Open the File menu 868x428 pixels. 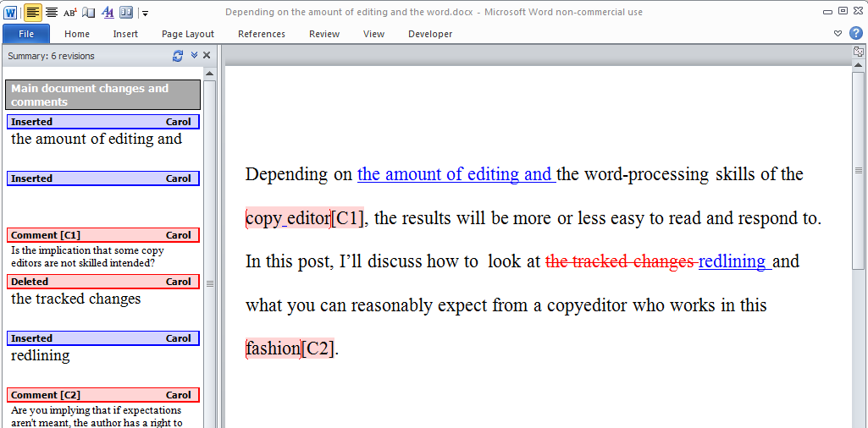pyautogui.click(x=26, y=34)
